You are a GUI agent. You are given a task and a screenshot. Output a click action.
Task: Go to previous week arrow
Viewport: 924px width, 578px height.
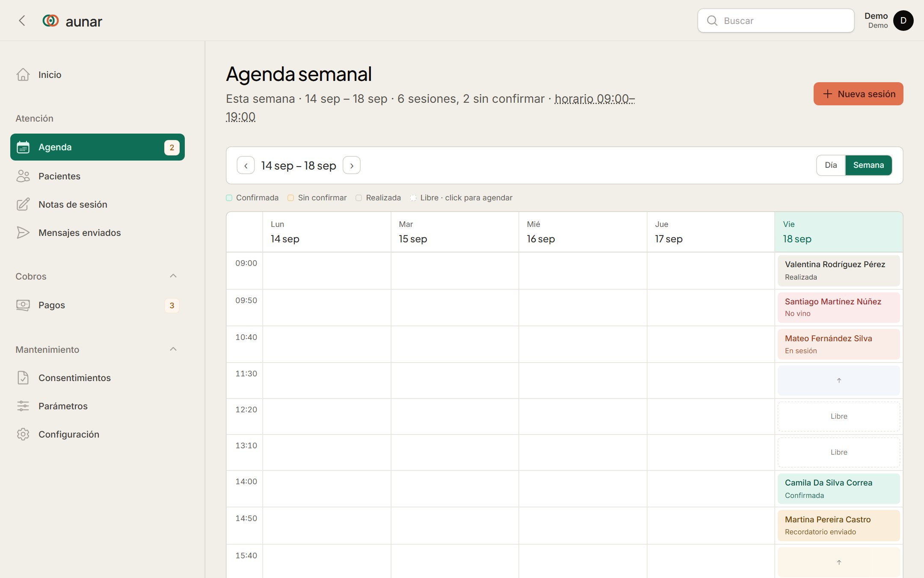point(246,165)
